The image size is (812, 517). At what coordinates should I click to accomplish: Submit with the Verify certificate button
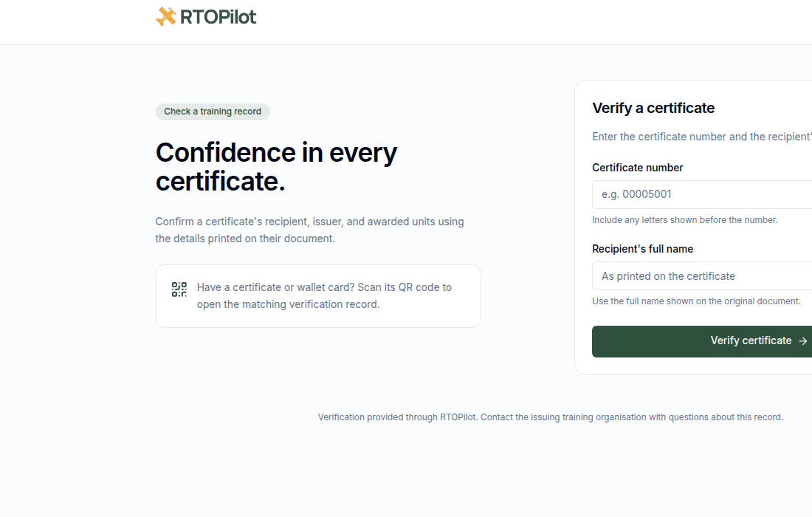[702, 341]
